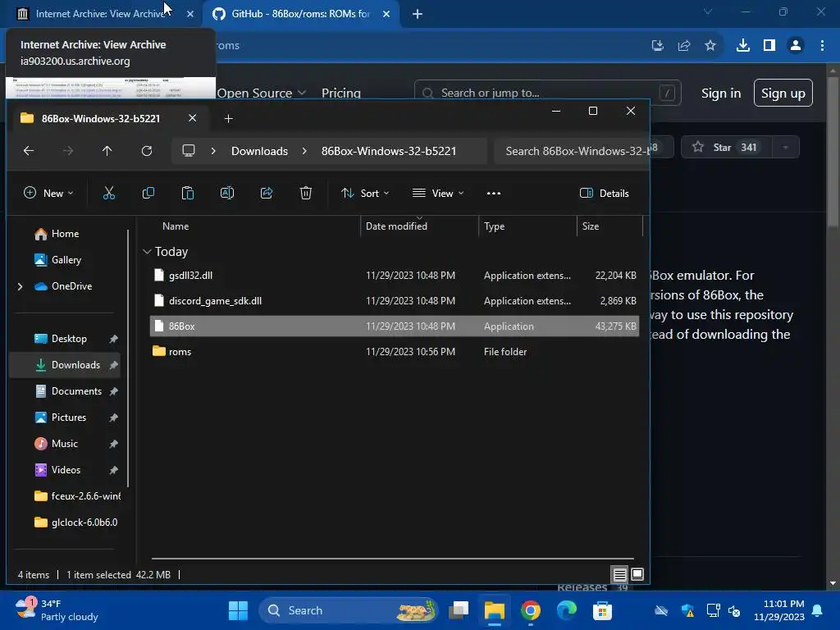Open Chrome profile icon
Image resolution: width=840 pixels, height=630 pixels.
tap(796, 46)
